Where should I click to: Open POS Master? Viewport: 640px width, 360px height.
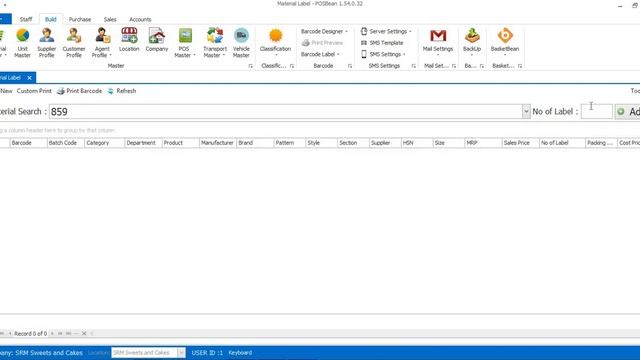tap(185, 43)
